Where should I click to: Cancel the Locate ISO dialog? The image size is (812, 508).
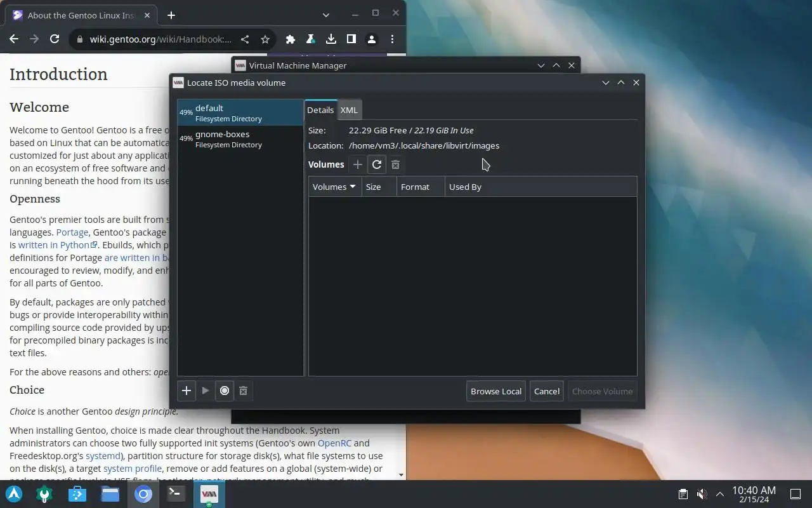click(x=547, y=391)
